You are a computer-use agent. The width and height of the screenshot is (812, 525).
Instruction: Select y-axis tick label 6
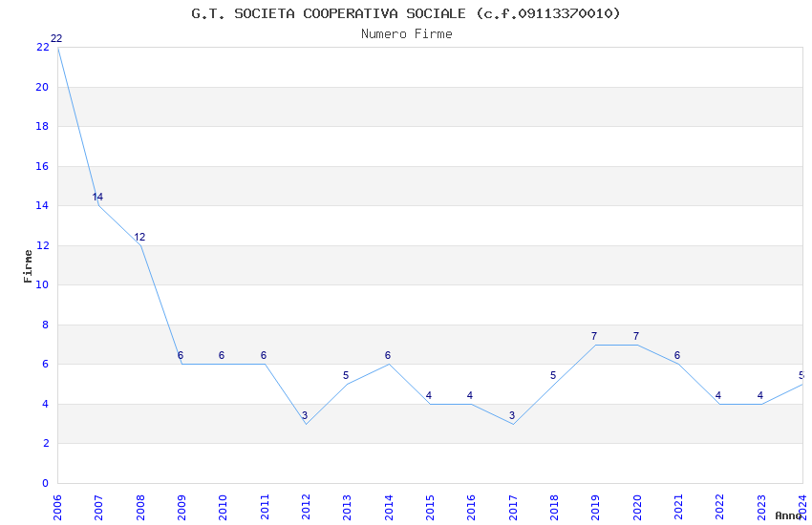[x=45, y=364]
